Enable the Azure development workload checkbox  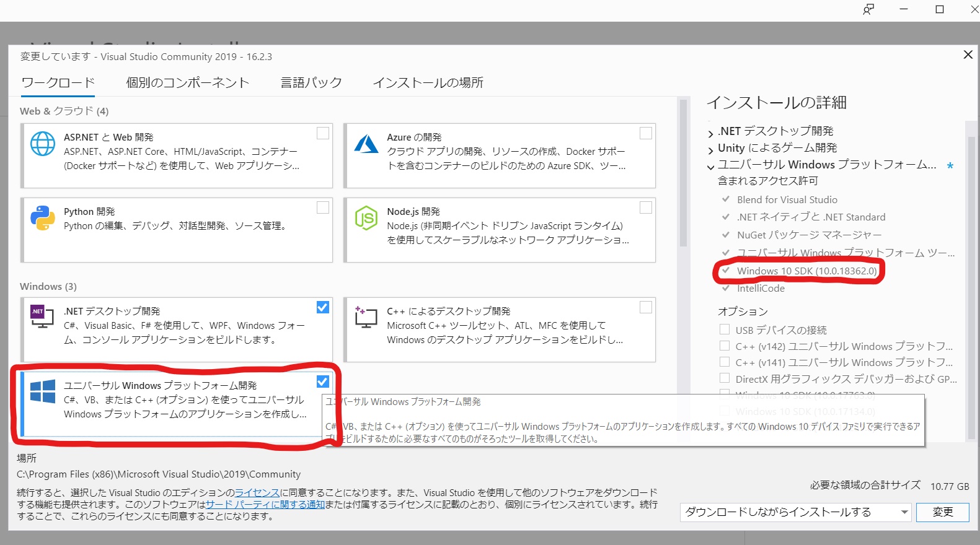click(646, 133)
